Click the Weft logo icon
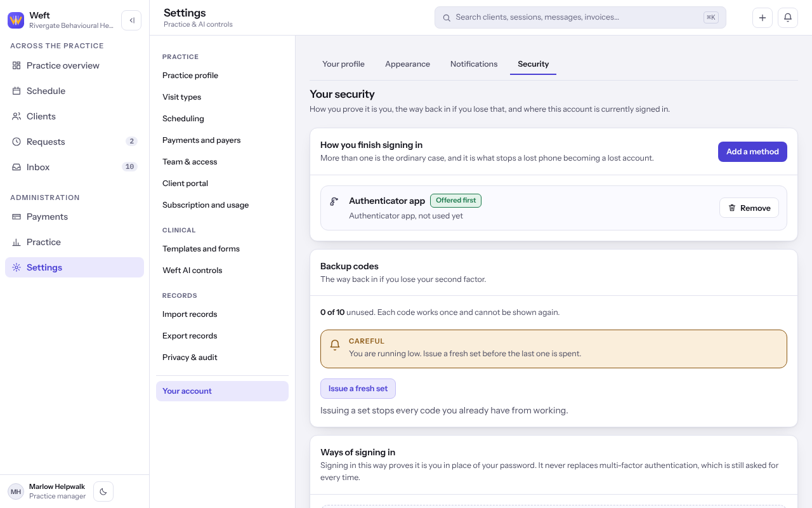This screenshot has width=812, height=508. click(x=16, y=20)
